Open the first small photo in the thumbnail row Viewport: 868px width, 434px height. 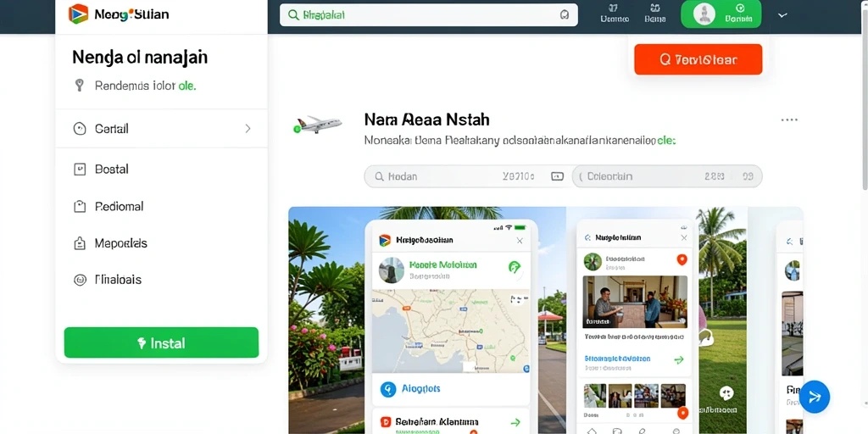click(x=594, y=396)
